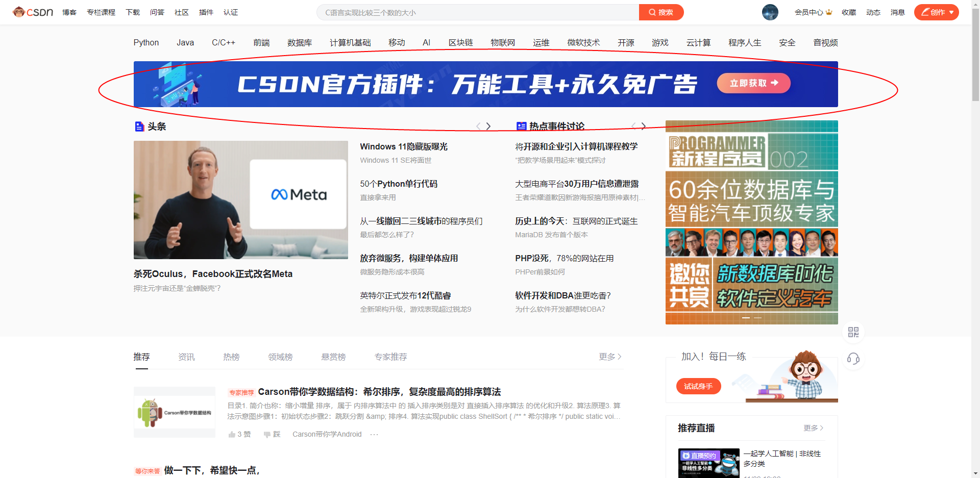The width and height of the screenshot is (980, 478).
Task: Open the Zuckerberg Meta headline image
Action: click(241, 200)
